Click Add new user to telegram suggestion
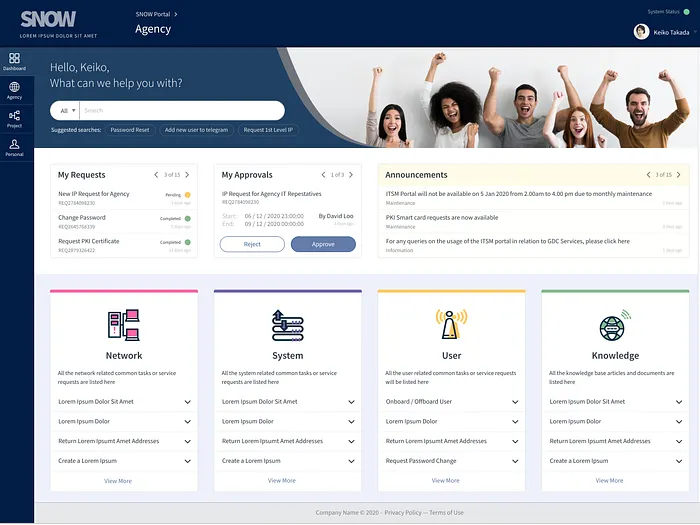700x525 pixels. coord(196,130)
